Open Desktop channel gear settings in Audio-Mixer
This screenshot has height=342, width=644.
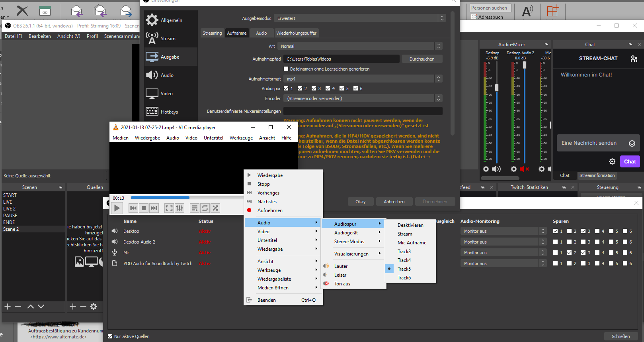pos(486,169)
